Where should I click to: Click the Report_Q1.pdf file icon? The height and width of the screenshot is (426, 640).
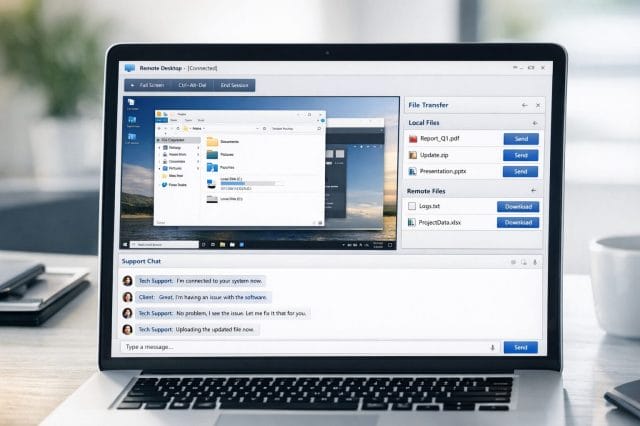(x=413, y=139)
